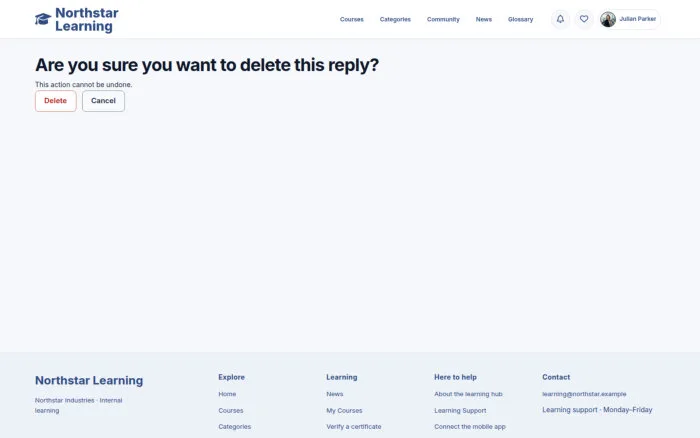
Task: Open the Glossary menu item
Action: [521, 19]
